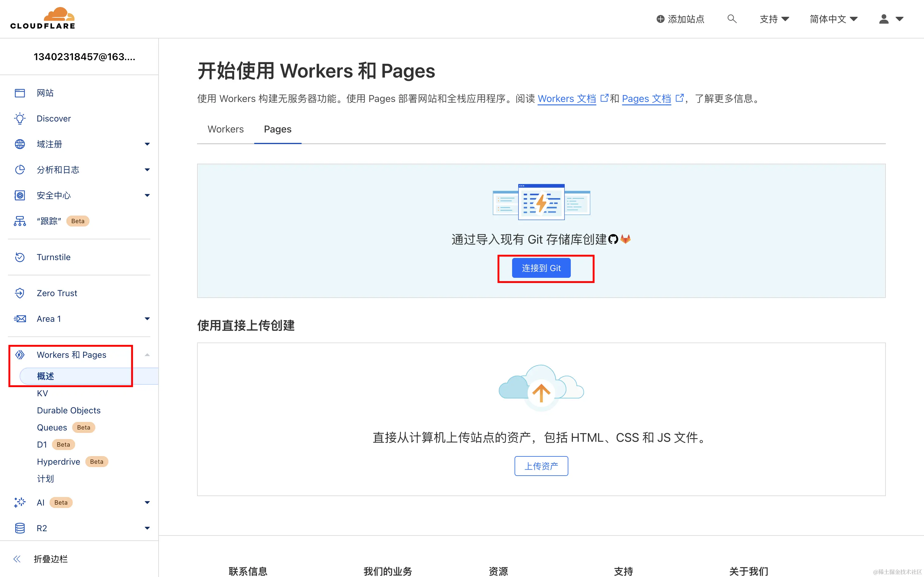Image resolution: width=924 pixels, height=577 pixels.
Task: Open Discover lightbulb icon
Action: pos(20,118)
